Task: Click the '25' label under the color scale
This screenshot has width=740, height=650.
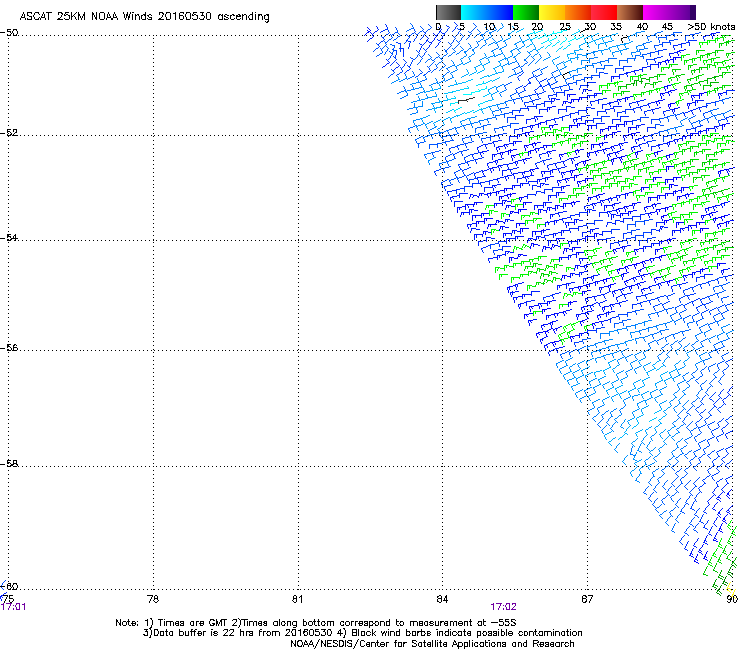Action: point(564,27)
